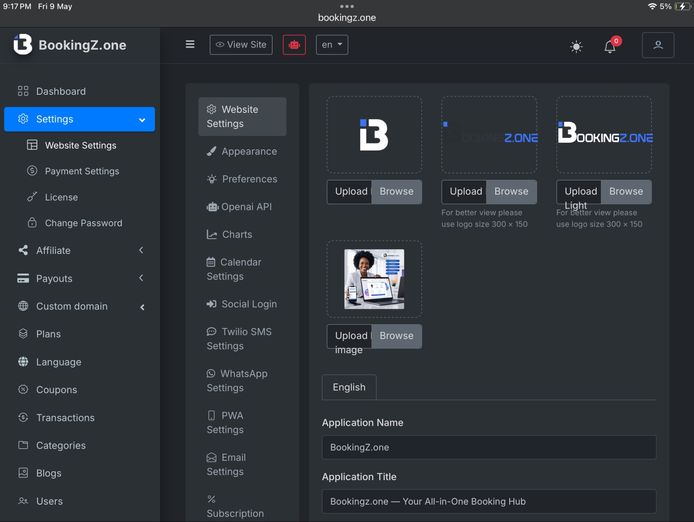Open the Preferences settings tab
This screenshot has width=694, height=522.
coord(242,179)
